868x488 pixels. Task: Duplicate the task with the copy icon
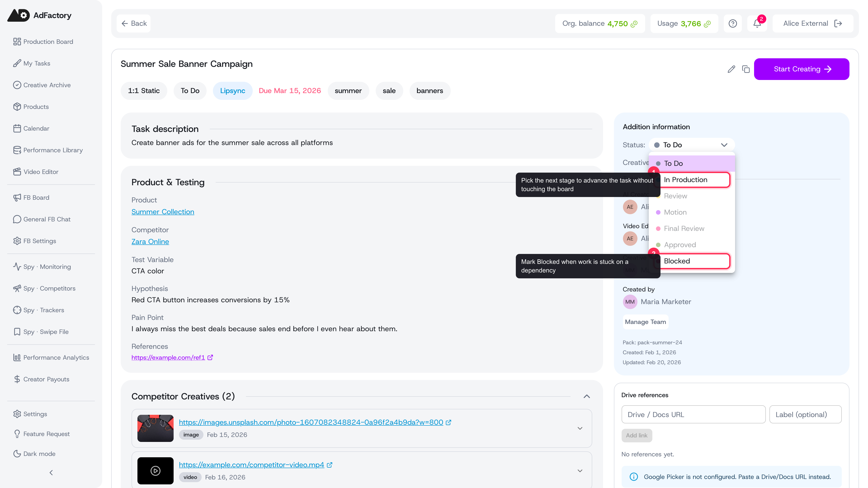(746, 69)
